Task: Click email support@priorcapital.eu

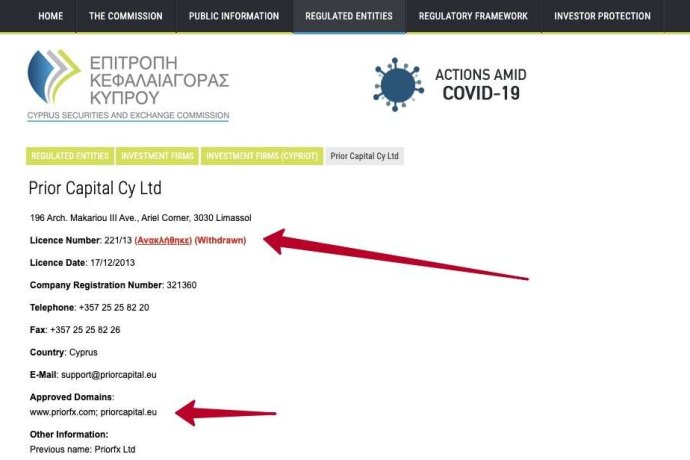Action: 109,375
